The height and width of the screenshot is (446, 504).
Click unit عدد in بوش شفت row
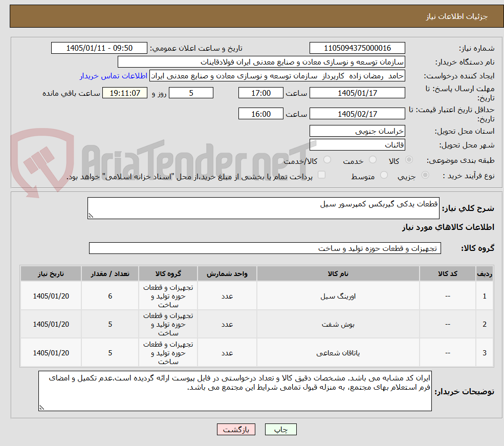click(x=227, y=325)
